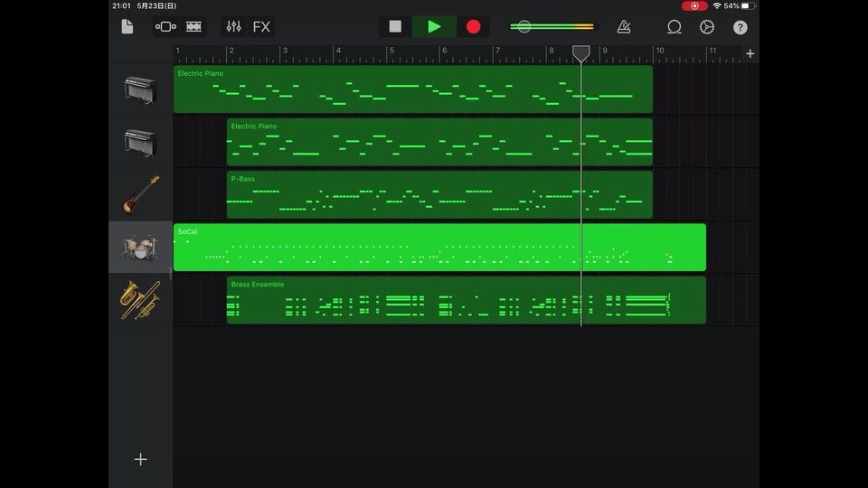Switch to instrument view button
Screen dimensions: 868x488
(165, 26)
